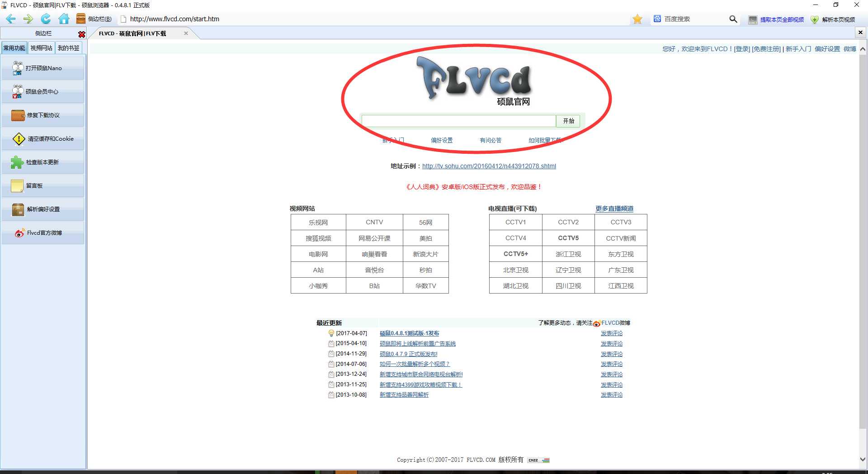Click 56网 in video sites table
868x474 pixels.
coord(425,222)
